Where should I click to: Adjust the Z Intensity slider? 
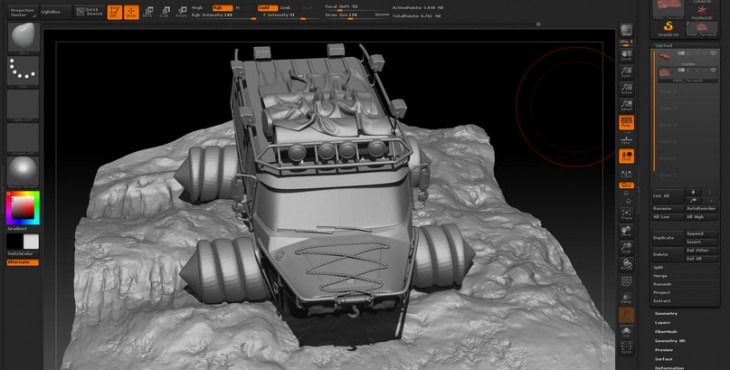(x=291, y=15)
